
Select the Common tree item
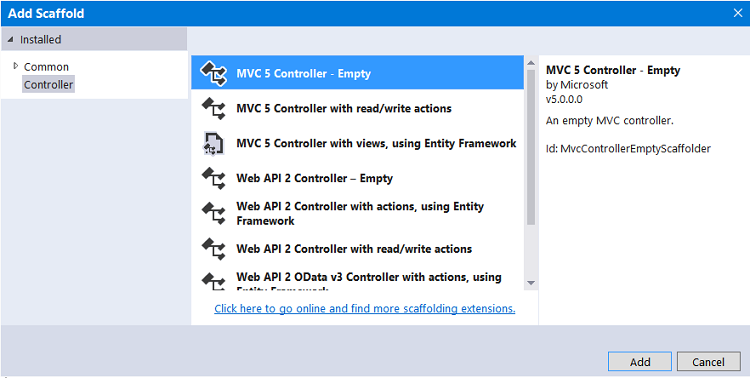[46, 67]
